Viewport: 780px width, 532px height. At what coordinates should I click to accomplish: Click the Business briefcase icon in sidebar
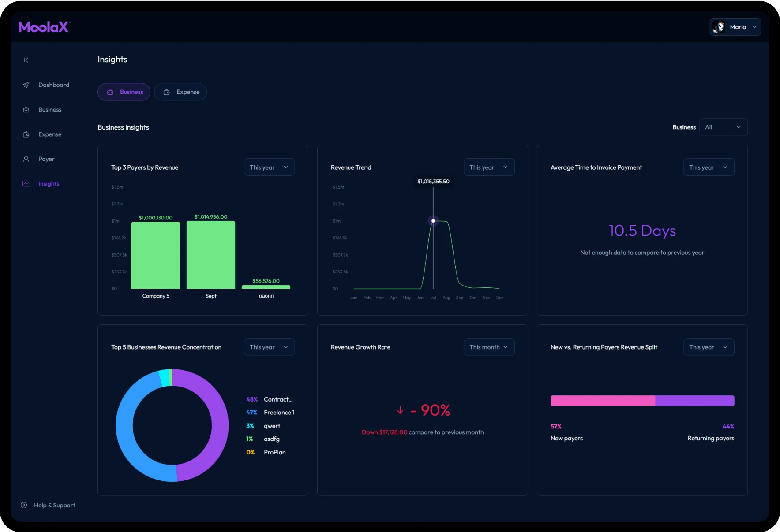[x=26, y=110]
